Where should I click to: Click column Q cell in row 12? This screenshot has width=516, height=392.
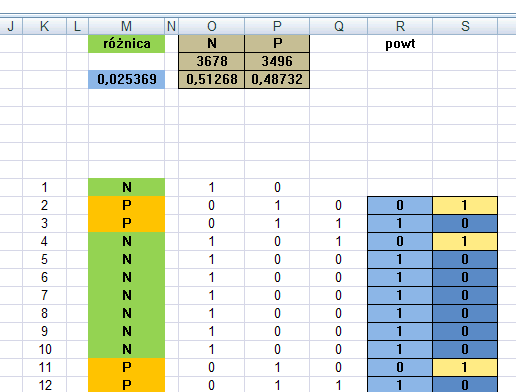338,385
